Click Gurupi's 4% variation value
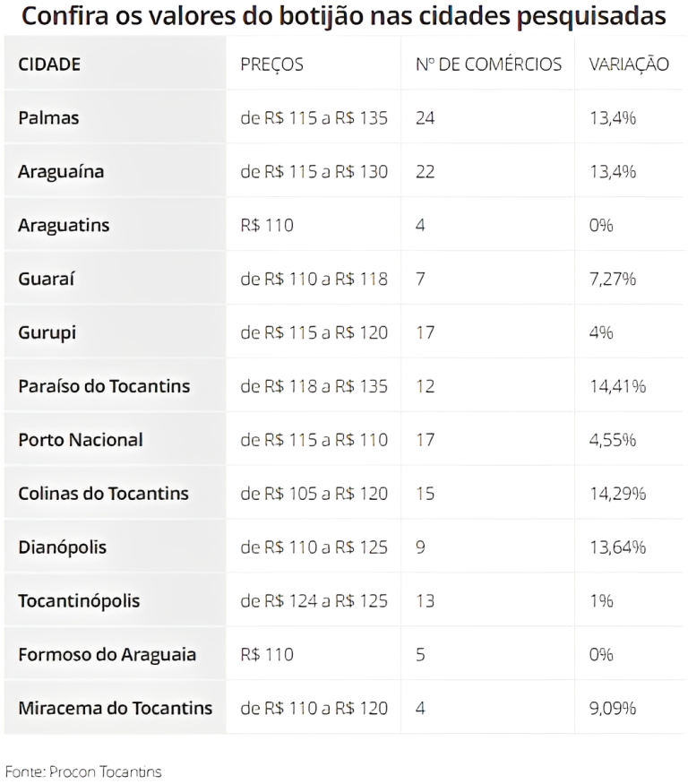The height and width of the screenshot is (784, 688). tap(600, 332)
